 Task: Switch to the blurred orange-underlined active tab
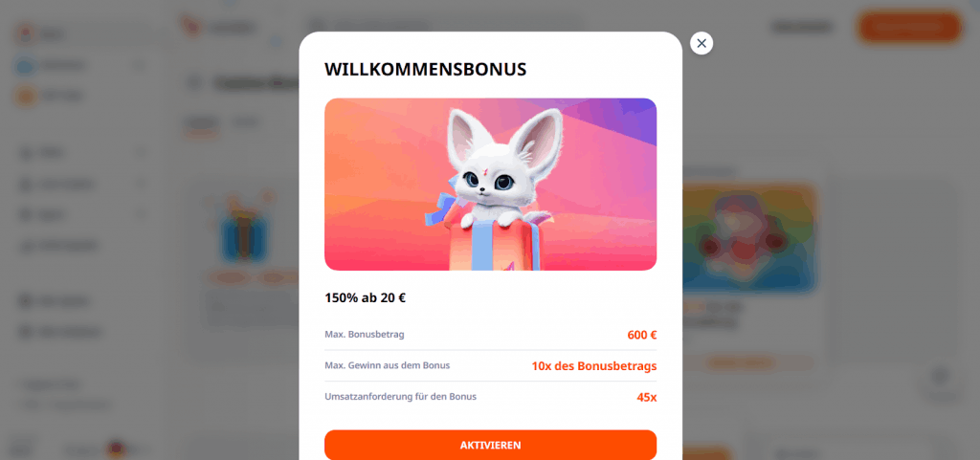pyautogui.click(x=202, y=121)
